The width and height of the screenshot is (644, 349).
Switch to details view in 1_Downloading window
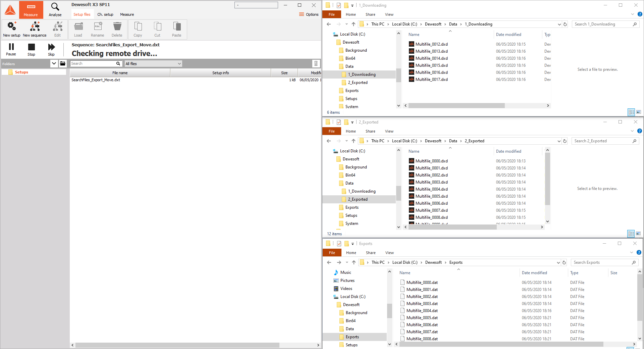tap(631, 112)
